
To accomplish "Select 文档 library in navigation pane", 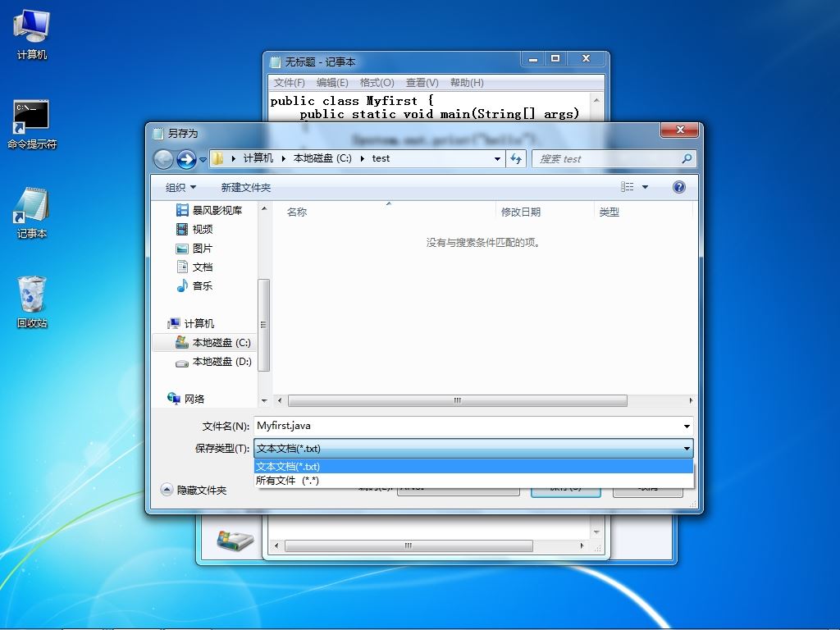I will point(194,267).
